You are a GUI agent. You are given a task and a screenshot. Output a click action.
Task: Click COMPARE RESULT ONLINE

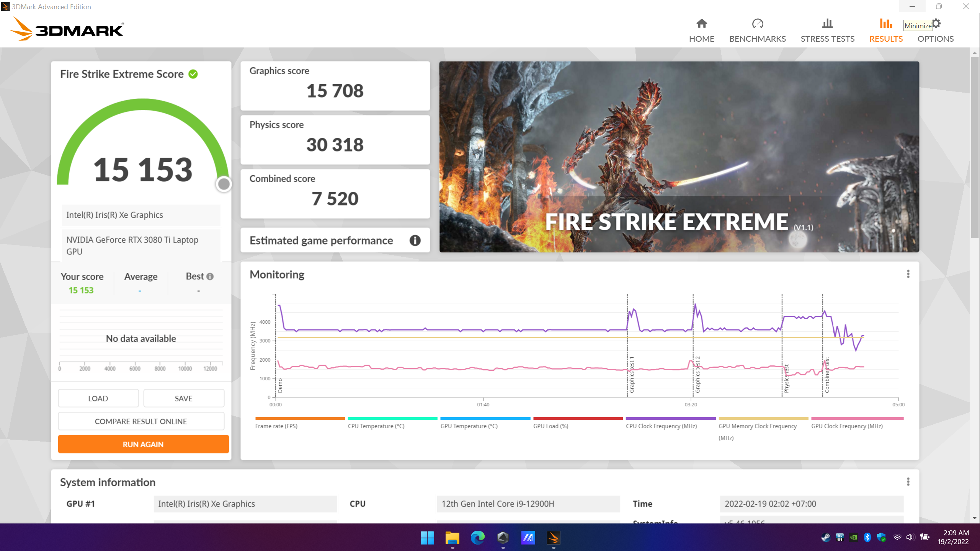(x=141, y=421)
